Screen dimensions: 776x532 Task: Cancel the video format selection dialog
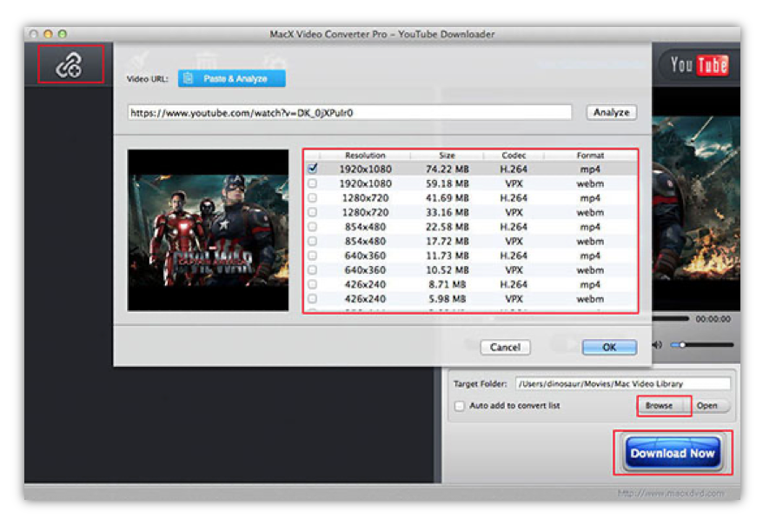[505, 348]
